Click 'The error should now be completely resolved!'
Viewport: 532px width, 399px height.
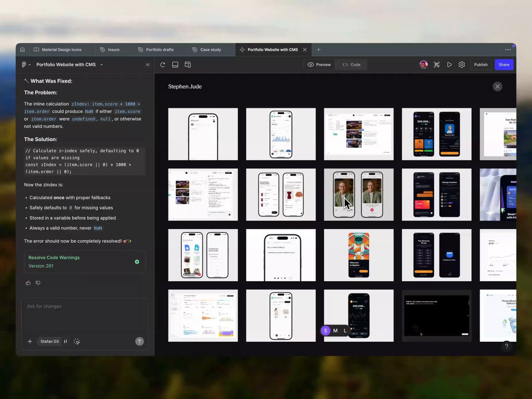pyautogui.click(x=73, y=241)
